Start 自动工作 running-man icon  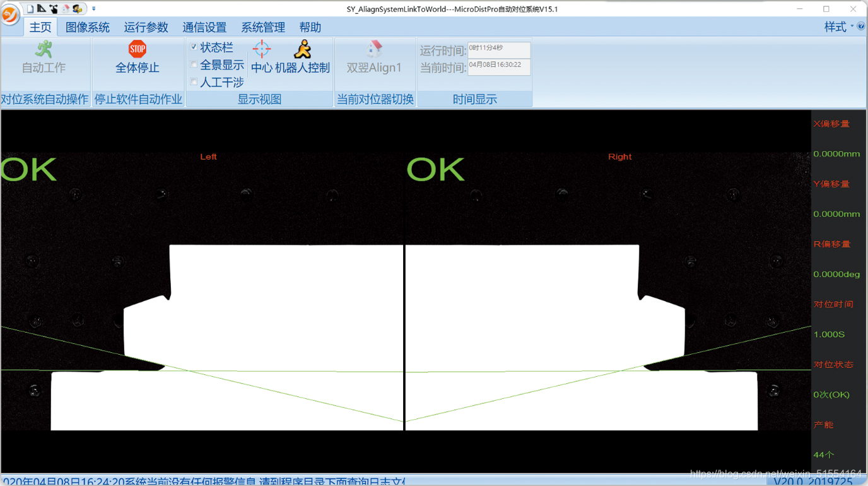(x=44, y=49)
